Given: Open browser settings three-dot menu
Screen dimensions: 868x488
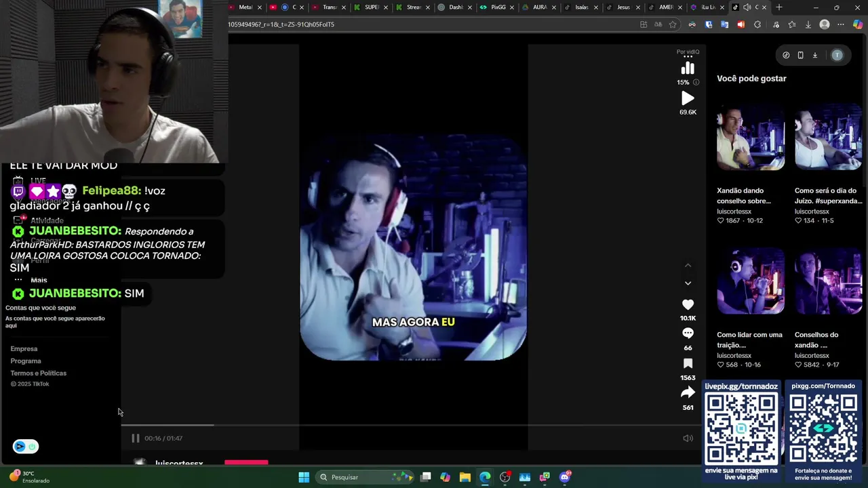Looking at the screenshot, I should click(x=841, y=24).
